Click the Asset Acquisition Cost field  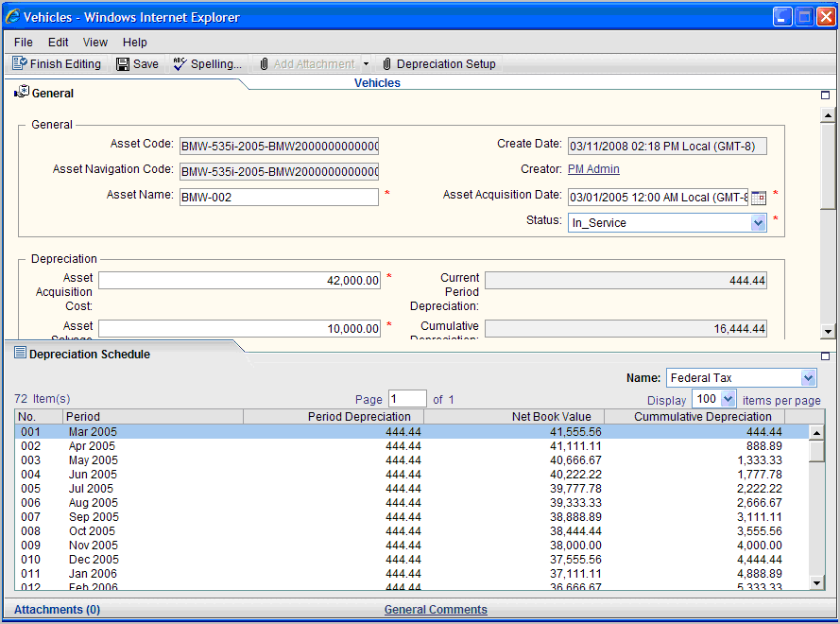point(239,281)
